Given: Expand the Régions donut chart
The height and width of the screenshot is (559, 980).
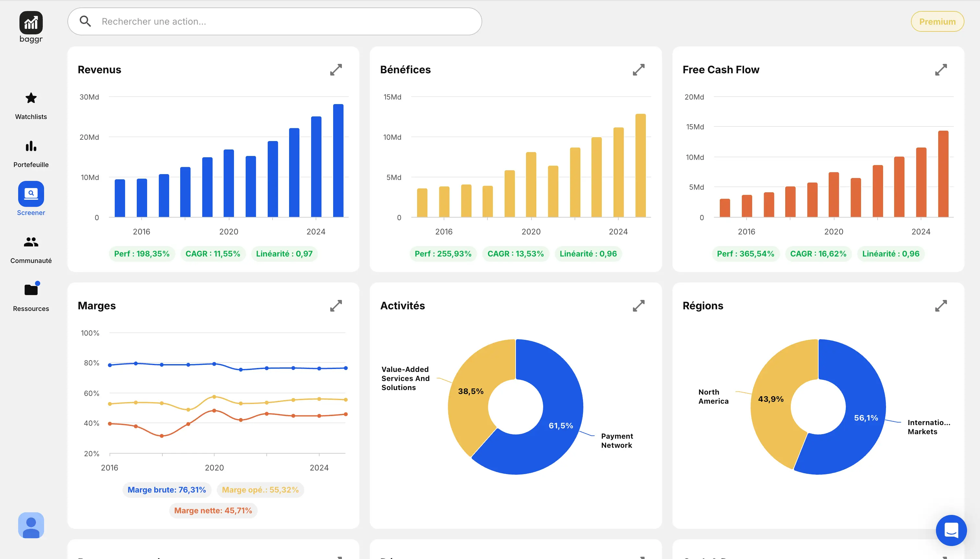Looking at the screenshot, I should tap(941, 306).
